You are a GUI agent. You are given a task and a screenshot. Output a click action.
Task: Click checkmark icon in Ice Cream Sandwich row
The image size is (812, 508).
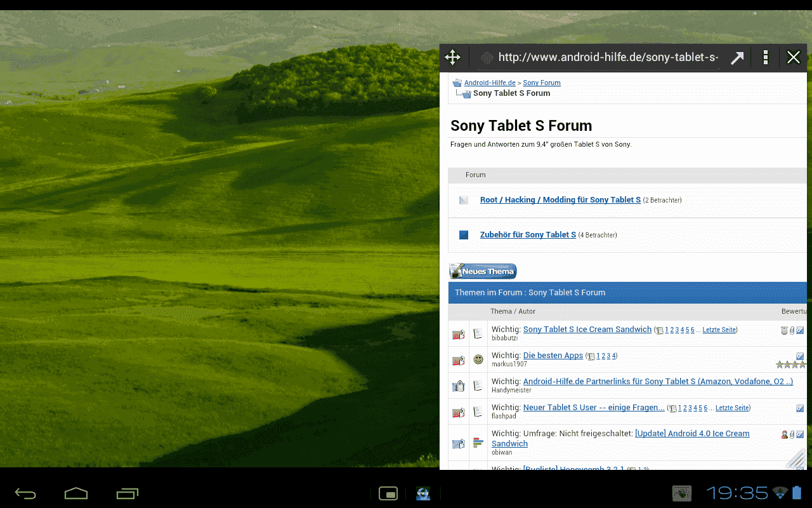click(x=800, y=330)
